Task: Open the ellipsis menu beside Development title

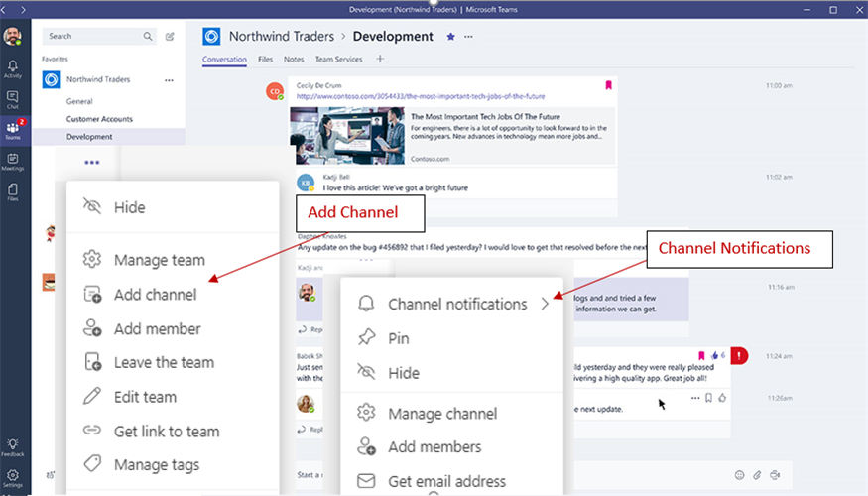Action: click(469, 37)
